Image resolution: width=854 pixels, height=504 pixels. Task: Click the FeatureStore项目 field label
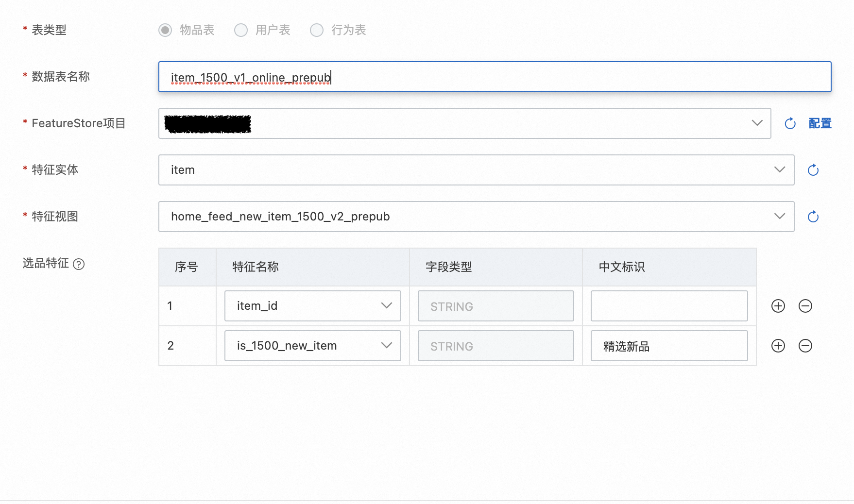coord(79,123)
